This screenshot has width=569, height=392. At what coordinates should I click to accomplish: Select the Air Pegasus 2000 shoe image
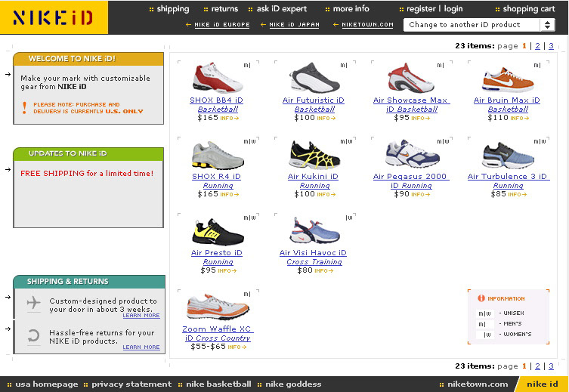[413, 154]
